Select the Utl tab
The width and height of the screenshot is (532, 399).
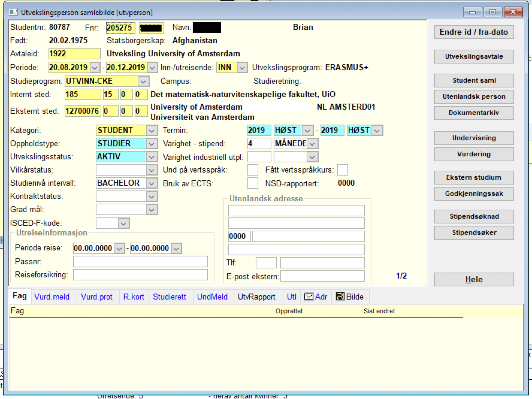point(292,297)
